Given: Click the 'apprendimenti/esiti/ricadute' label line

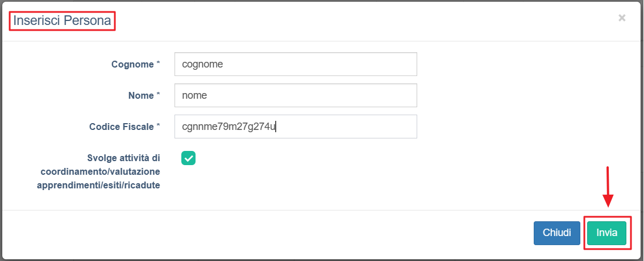Looking at the screenshot, I should pyautogui.click(x=98, y=185).
